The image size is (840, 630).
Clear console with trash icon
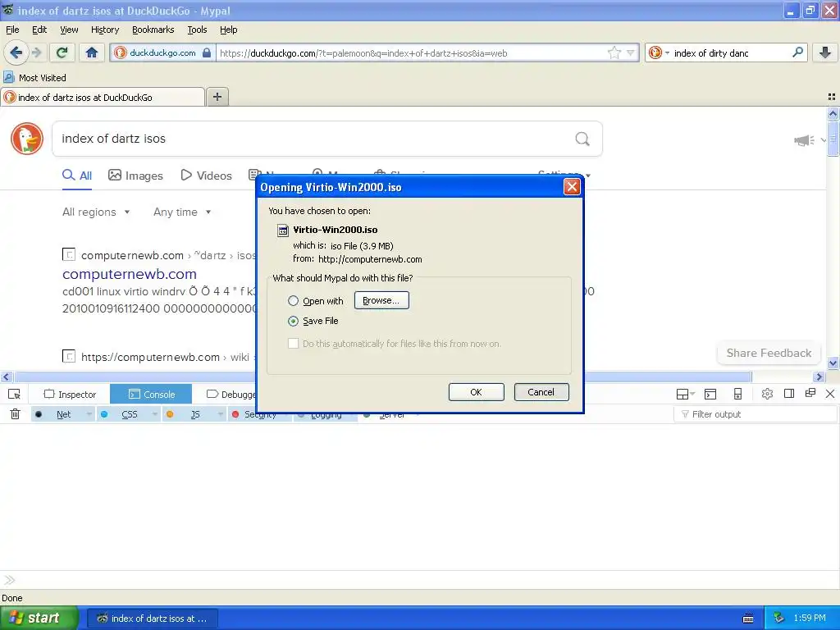[15, 413]
